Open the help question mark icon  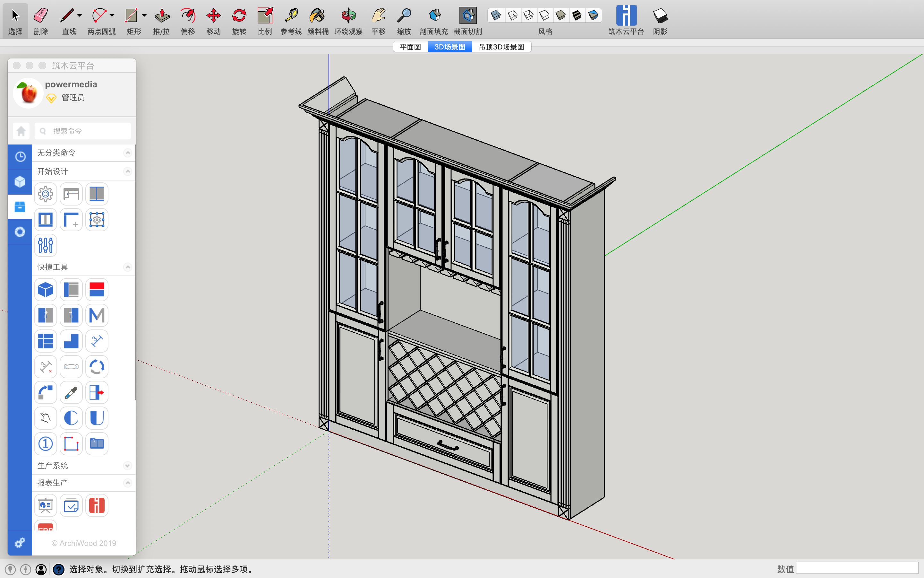(58, 570)
